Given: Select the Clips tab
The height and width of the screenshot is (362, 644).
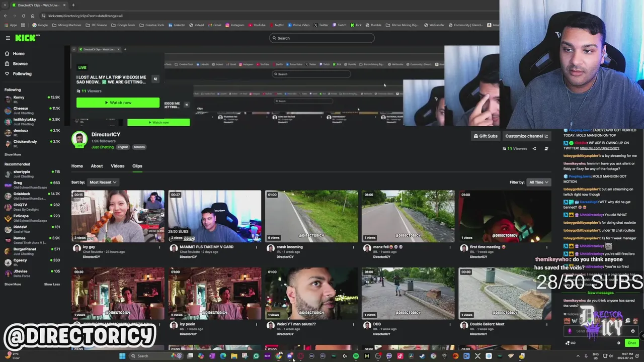Looking at the screenshot, I should [x=137, y=166].
